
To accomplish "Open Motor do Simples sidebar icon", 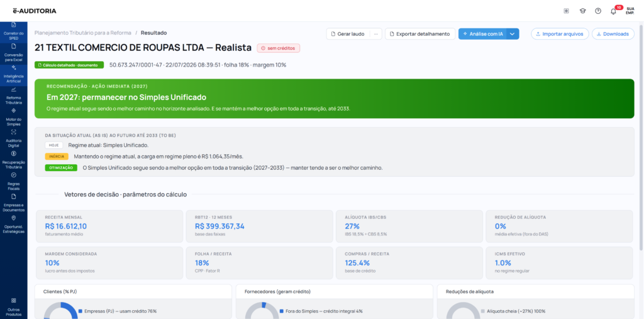I will coord(14,117).
